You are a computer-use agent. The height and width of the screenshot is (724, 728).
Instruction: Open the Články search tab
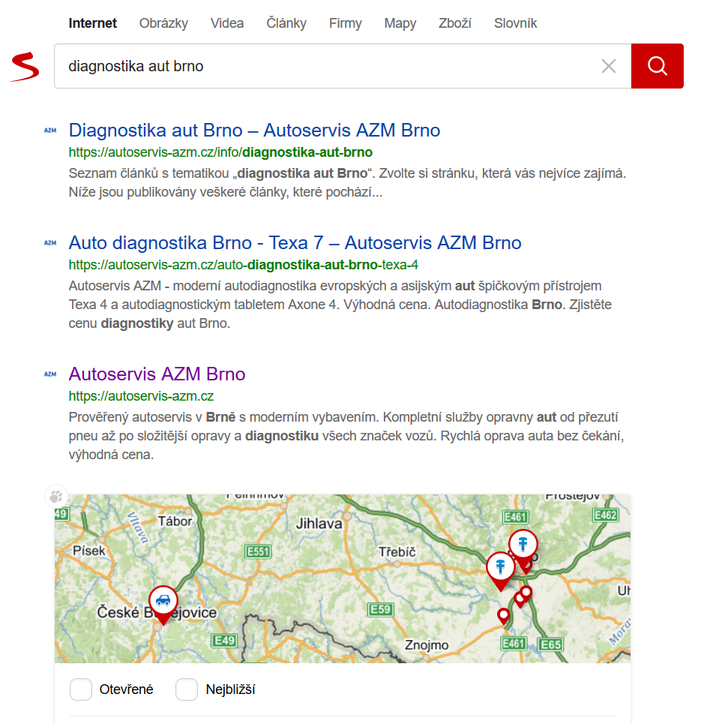(x=286, y=23)
